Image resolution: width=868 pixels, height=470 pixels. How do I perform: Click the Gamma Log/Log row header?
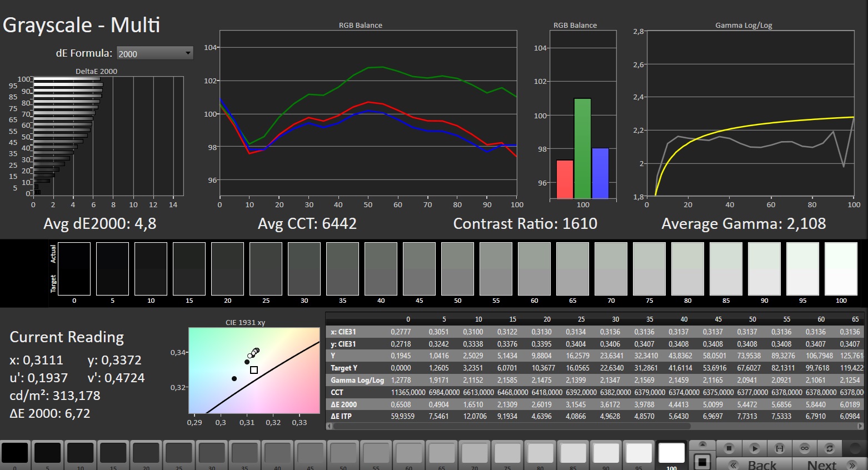point(357,380)
